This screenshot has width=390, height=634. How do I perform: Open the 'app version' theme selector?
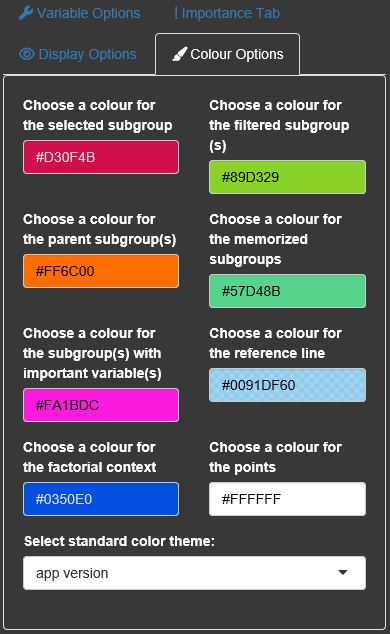[x=194, y=573]
